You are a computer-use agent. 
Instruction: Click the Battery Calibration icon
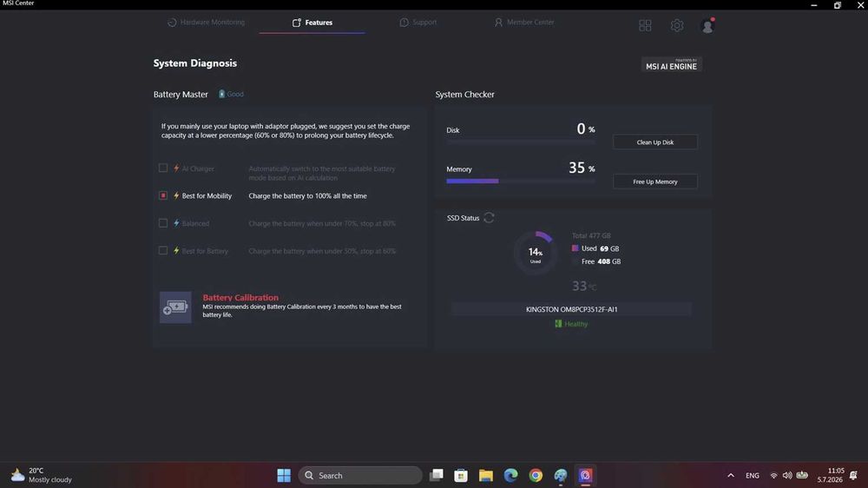175,307
